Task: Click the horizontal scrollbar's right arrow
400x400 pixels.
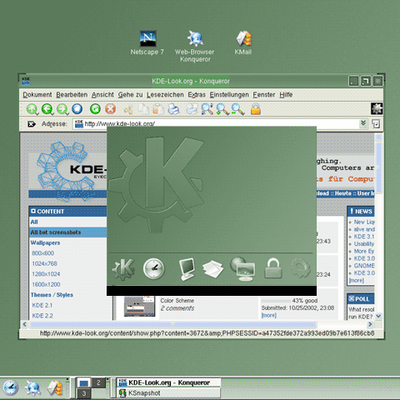Action: (x=370, y=324)
